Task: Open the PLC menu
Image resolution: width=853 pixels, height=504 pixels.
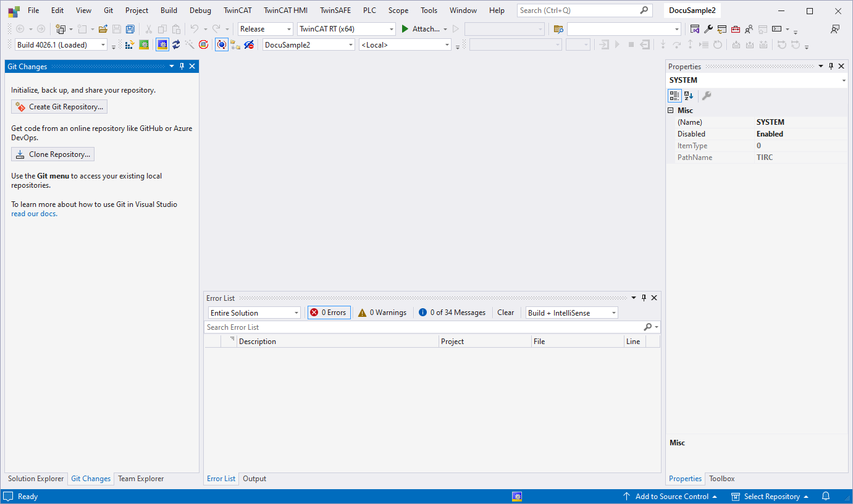Action: [369, 10]
